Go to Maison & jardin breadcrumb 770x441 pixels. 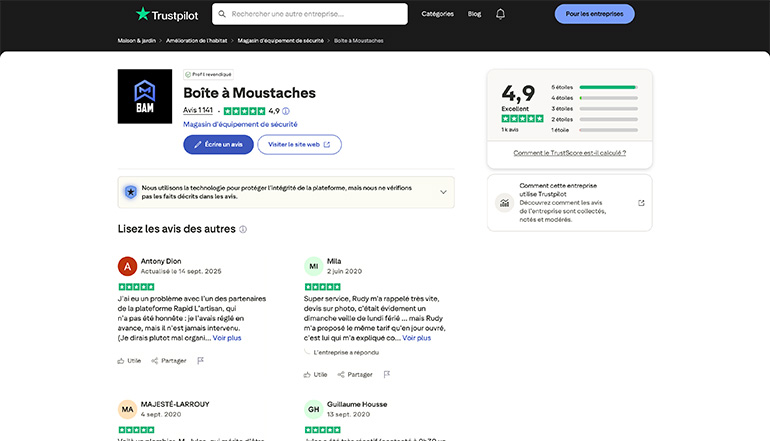pos(137,41)
